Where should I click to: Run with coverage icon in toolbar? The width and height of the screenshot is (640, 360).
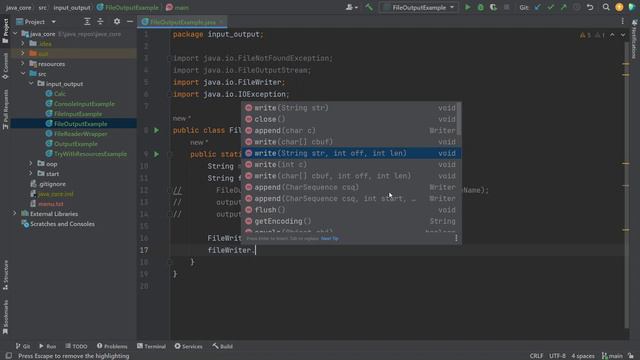[x=493, y=7]
